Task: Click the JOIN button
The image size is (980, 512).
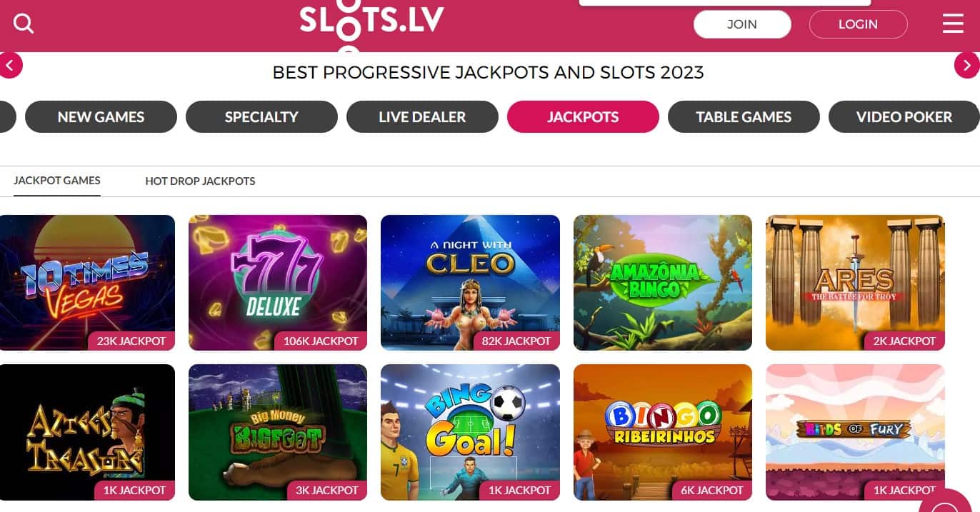Action: [742, 24]
